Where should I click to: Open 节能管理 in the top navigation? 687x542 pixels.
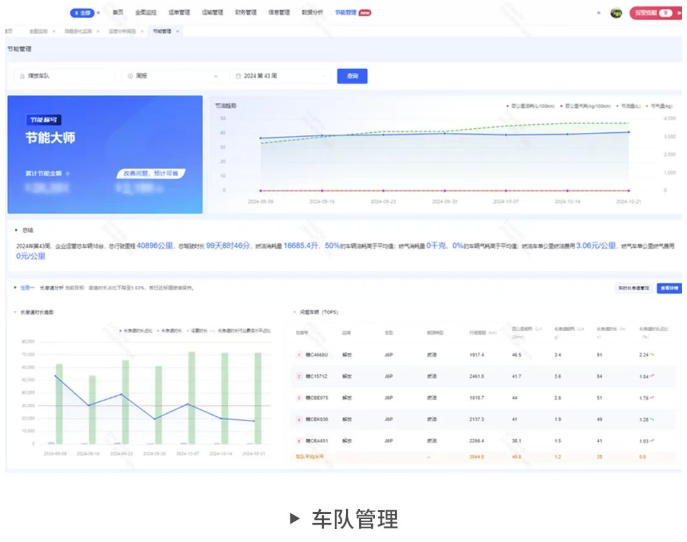coord(346,13)
